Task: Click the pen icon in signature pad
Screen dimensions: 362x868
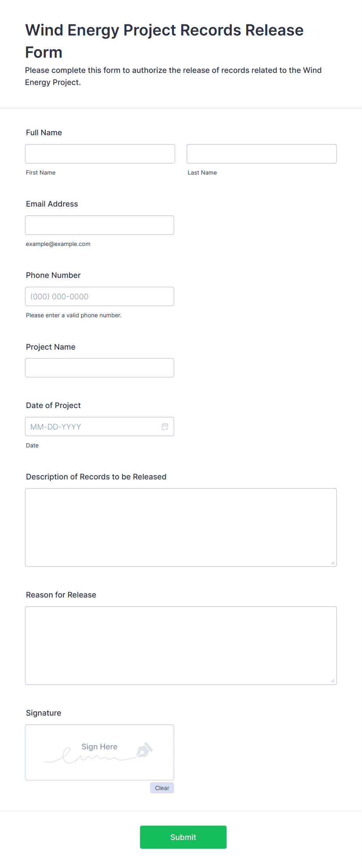Action: click(144, 750)
